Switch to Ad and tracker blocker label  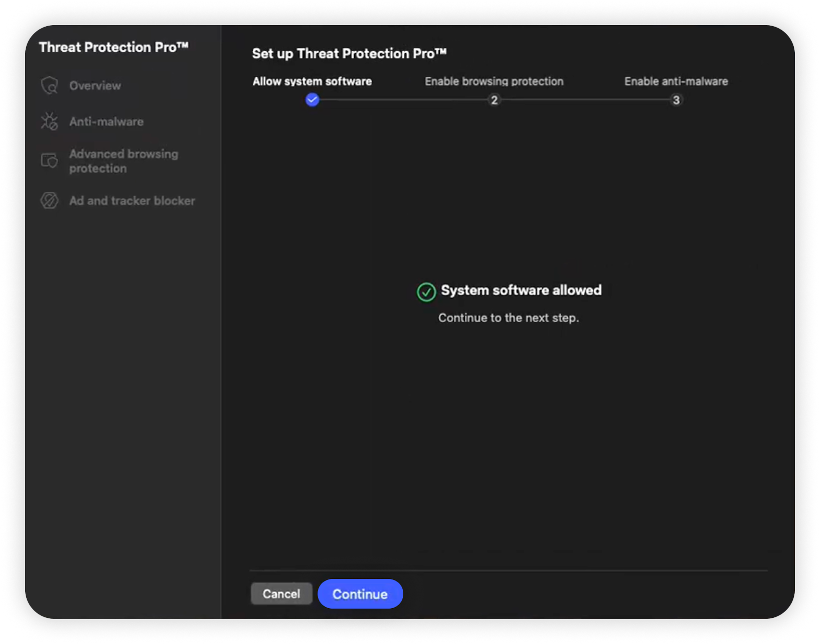(132, 200)
